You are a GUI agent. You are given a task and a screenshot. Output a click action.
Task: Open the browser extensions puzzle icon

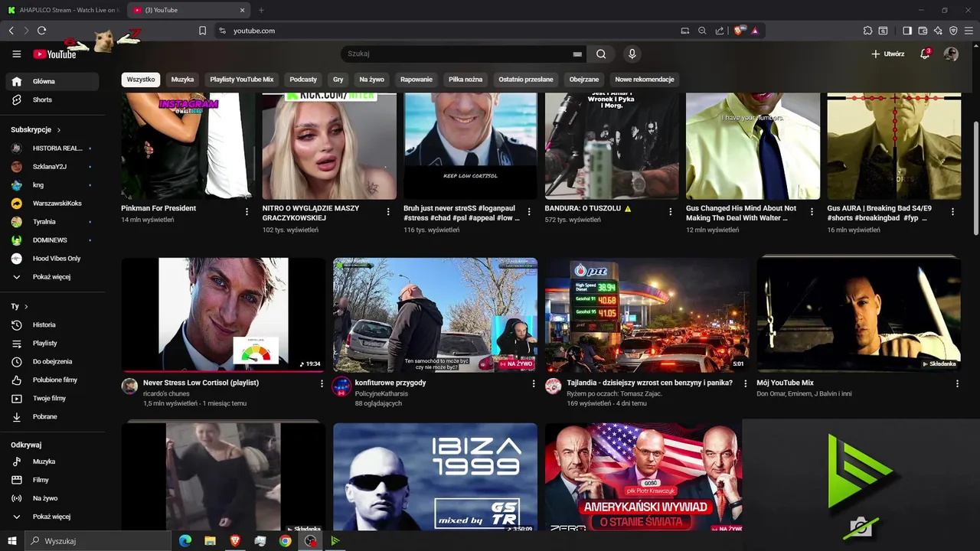point(867,31)
